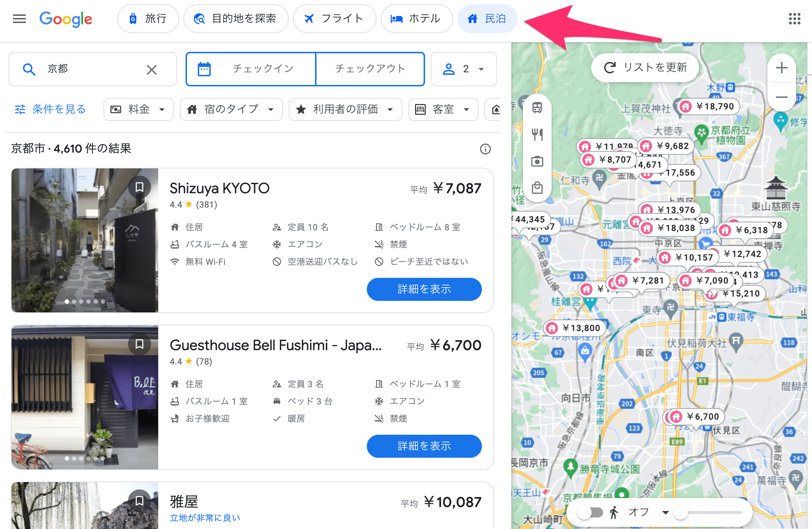Click 雅屋 average price ¥10,087
This screenshot has width=812, height=529.
click(453, 502)
